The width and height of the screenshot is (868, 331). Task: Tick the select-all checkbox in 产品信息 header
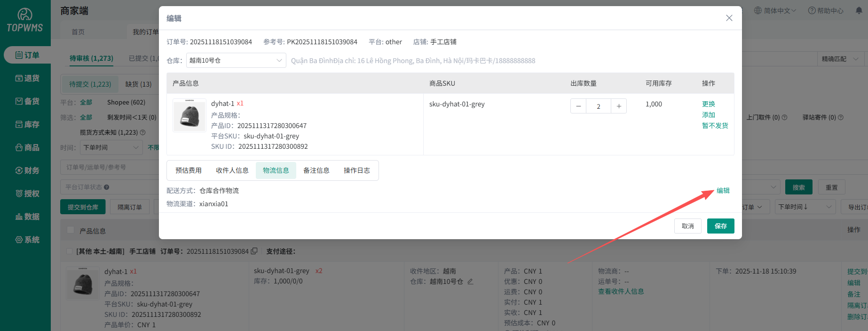71,230
